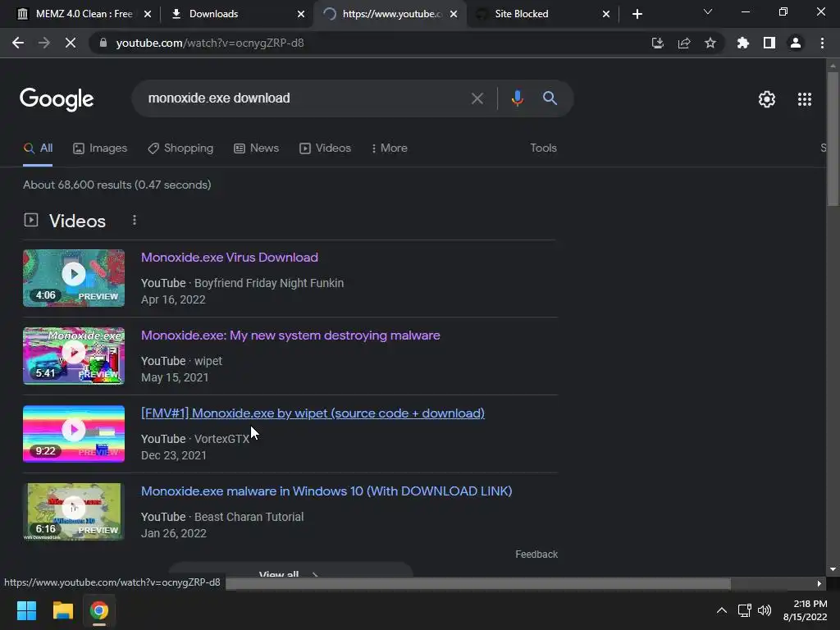Click the Google logo
This screenshot has height=630, width=840.
tap(57, 99)
